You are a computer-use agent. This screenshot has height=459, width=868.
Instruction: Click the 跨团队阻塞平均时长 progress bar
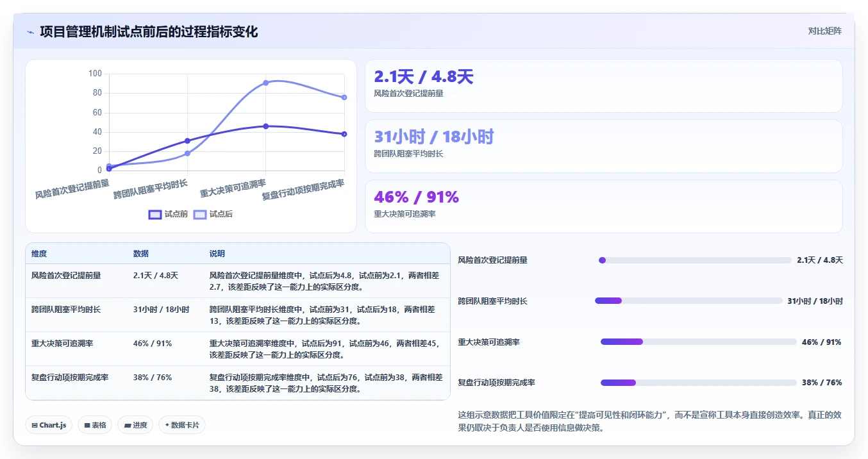click(689, 301)
